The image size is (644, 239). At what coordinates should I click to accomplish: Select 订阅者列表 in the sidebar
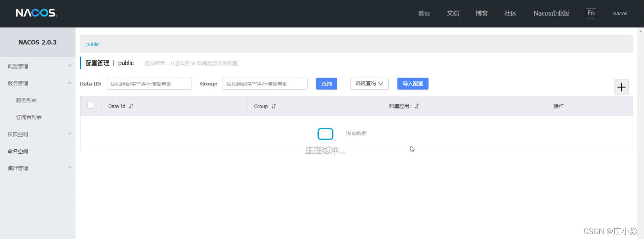(x=29, y=117)
